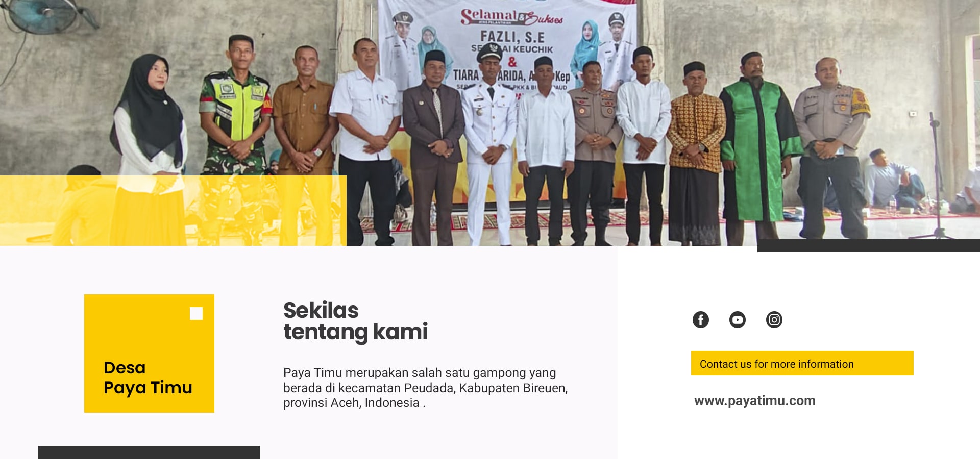Image resolution: width=980 pixels, height=459 pixels.
Task: Click the Contact us for more information button
Action: tap(802, 363)
